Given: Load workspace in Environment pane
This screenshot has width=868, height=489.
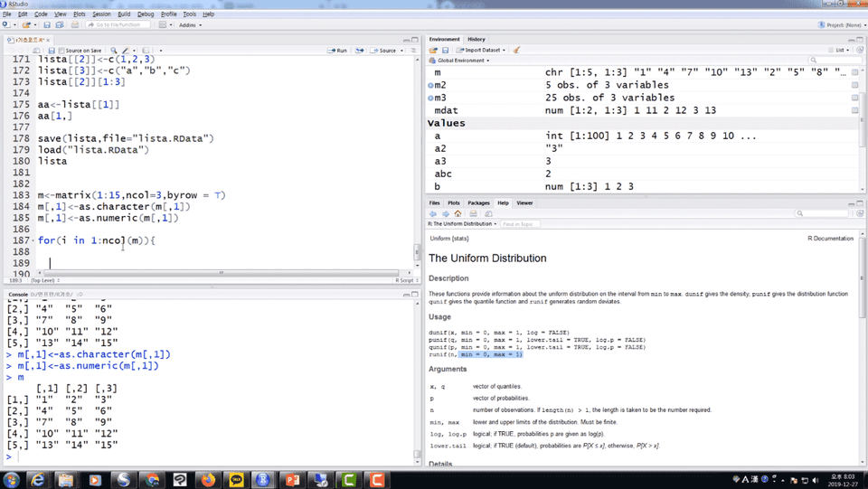Looking at the screenshot, I should coord(433,50).
